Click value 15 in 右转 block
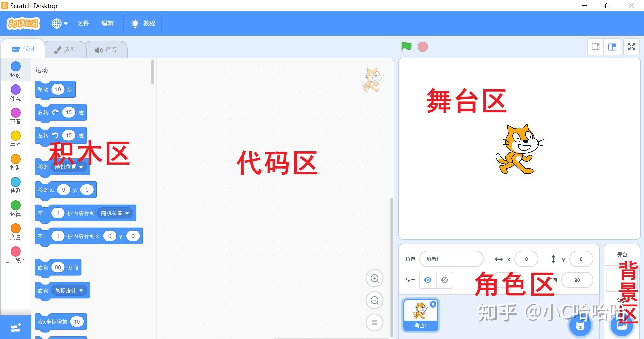The height and width of the screenshot is (339, 644). click(69, 112)
